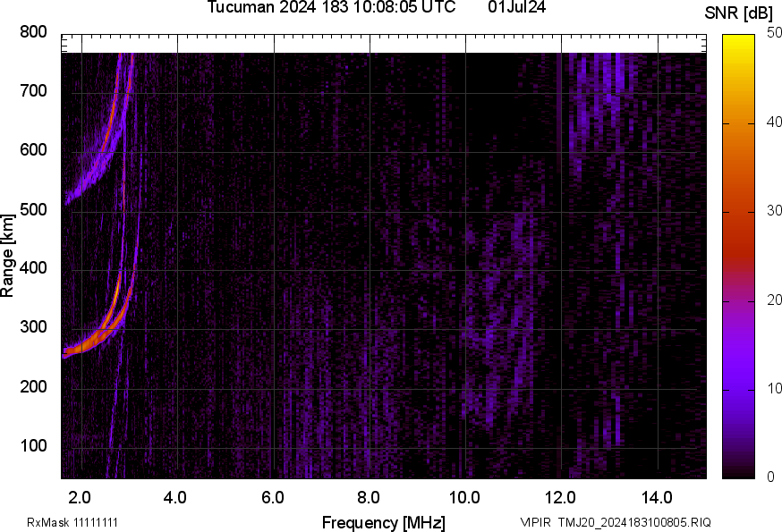Click colorbar tick value '30'
The height and width of the screenshot is (532, 782).
(x=774, y=210)
